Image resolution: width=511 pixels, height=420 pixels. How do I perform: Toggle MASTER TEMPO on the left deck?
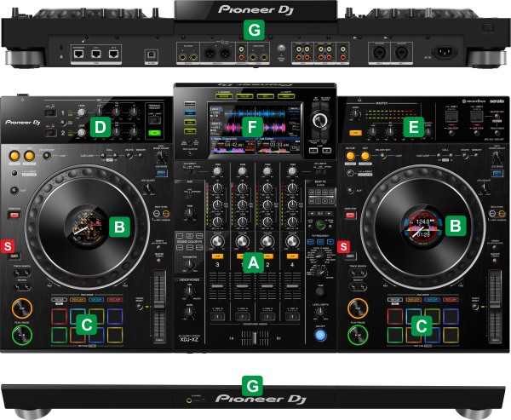[158, 261]
